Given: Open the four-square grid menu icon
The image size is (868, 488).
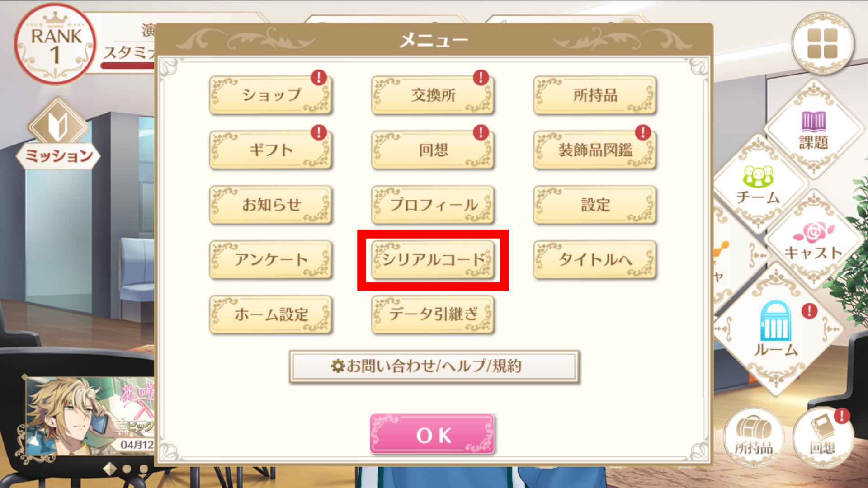Looking at the screenshot, I should point(822,44).
